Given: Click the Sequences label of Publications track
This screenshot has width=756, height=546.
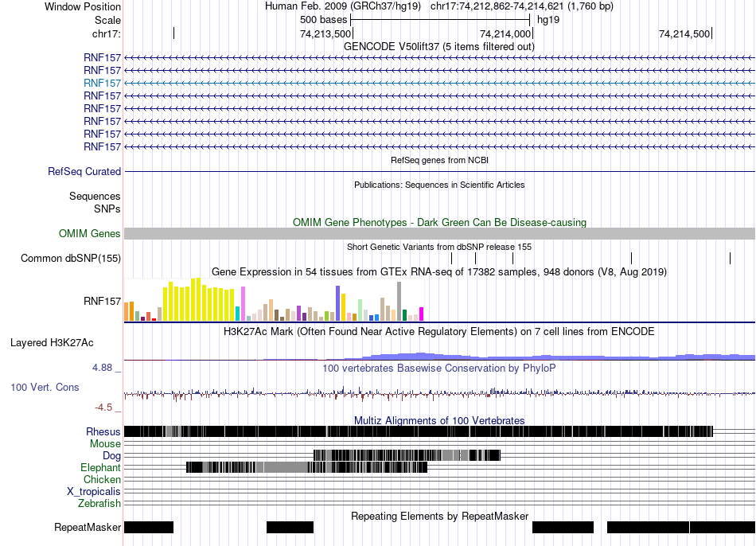Looking at the screenshot, I should tap(95, 197).
